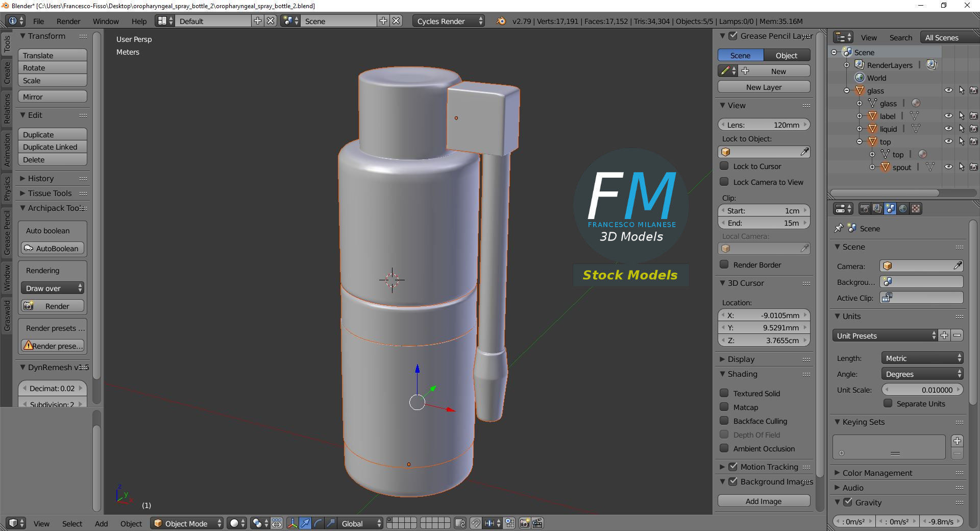This screenshot has width=980, height=531.
Task: Click the Translate button
Action: coord(52,55)
